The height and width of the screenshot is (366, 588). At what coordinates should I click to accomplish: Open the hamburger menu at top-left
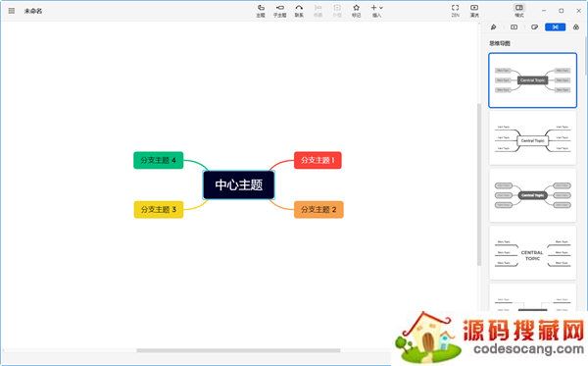(x=11, y=11)
